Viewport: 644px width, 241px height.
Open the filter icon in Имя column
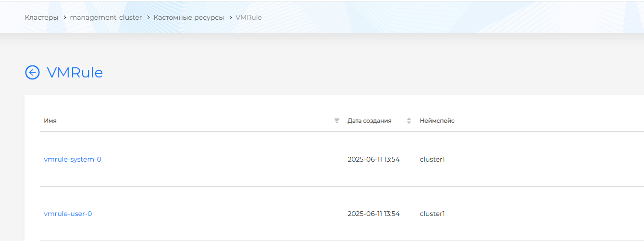(x=337, y=121)
